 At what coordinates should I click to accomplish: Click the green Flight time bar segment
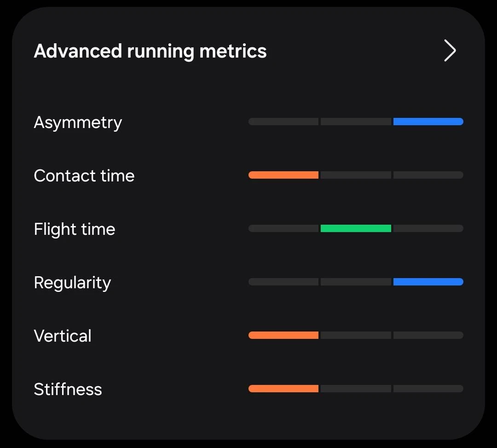(356, 228)
